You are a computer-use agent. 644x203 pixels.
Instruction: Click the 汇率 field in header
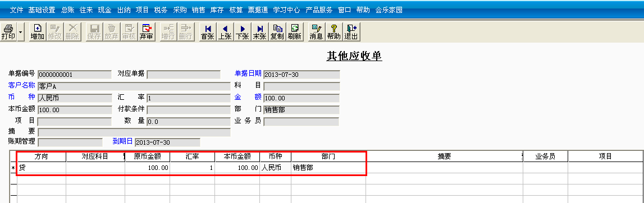click(189, 99)
